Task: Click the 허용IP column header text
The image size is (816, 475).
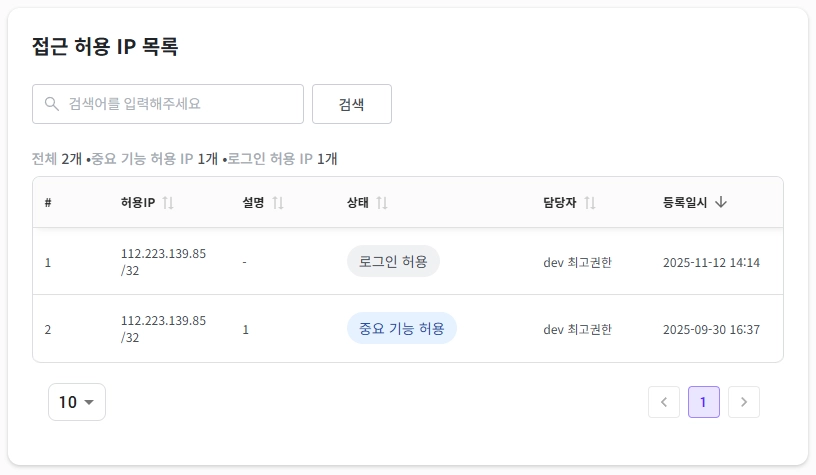Action: (x=138, y=202)
